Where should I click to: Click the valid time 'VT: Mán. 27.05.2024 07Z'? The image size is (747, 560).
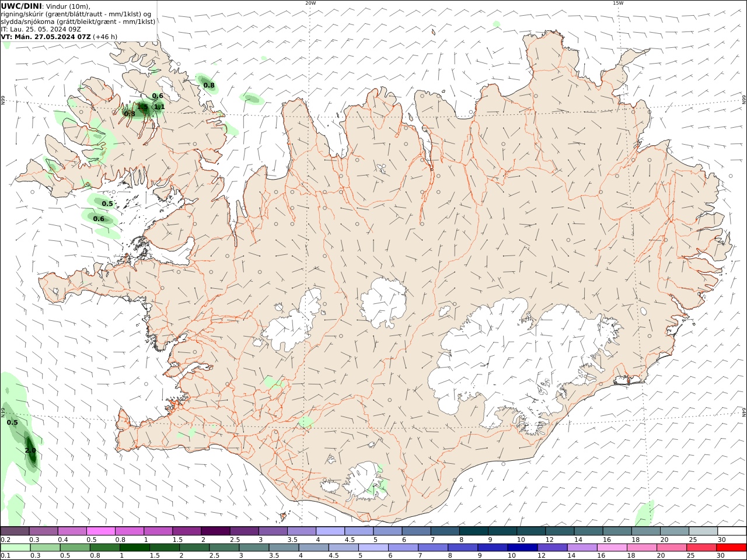[x=46, y=37]
